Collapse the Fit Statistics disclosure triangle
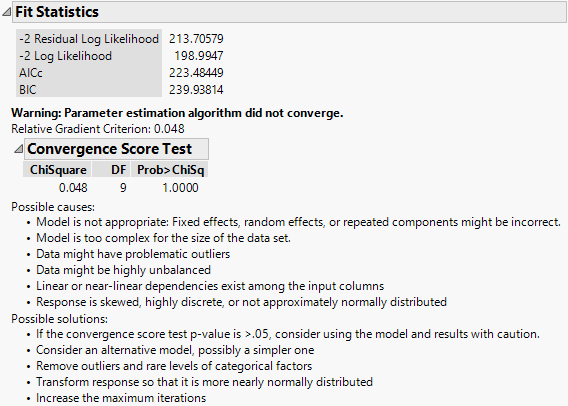Image resolution: width=568 pixels, height=406 pixels. point(7,12)
